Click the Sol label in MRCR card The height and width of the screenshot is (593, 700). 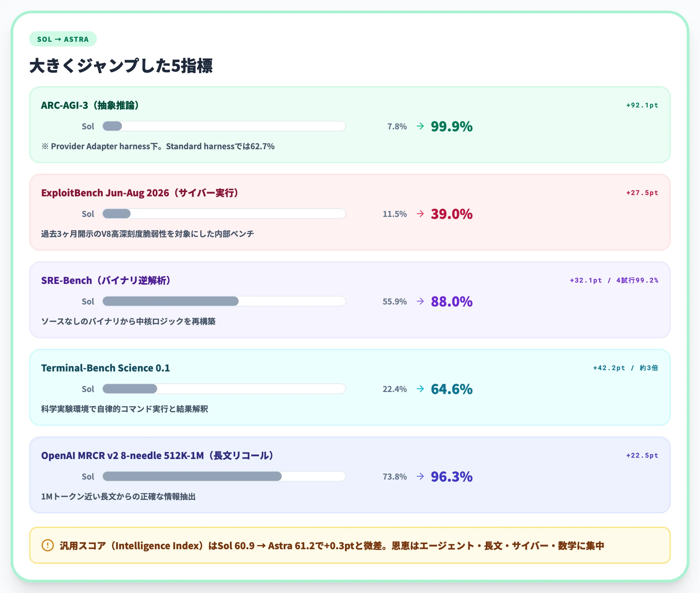[x=88, y=476]
